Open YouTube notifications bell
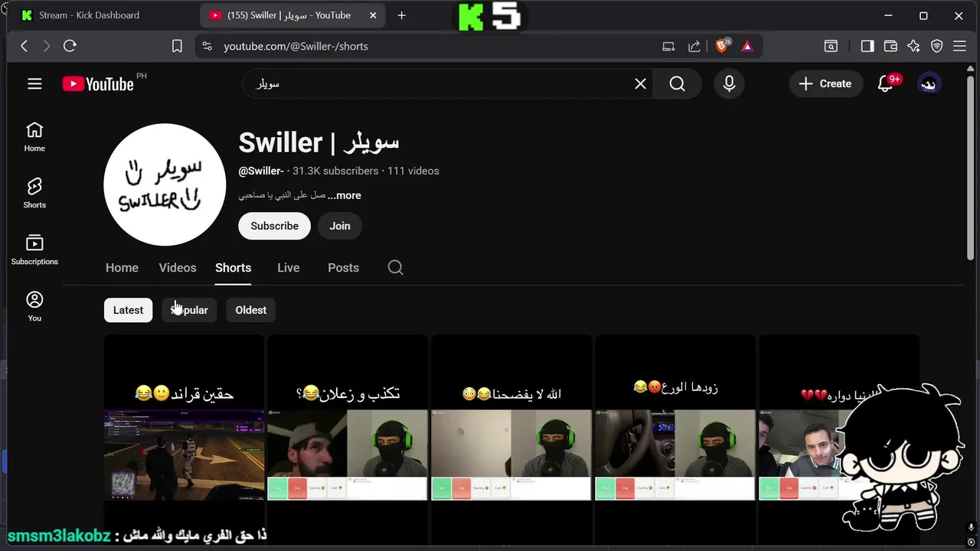Screen dimensions: 980x551 click(886, 83)
